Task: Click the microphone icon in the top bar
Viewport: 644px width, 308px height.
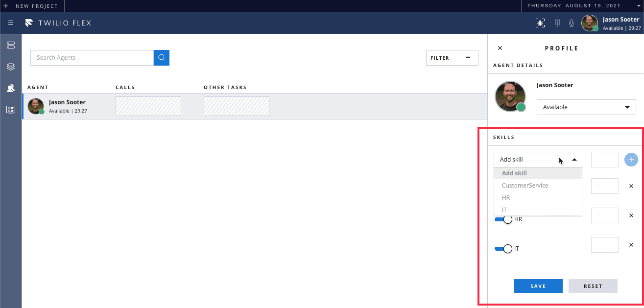Action: pyautogui.click(x=571, y=23)
